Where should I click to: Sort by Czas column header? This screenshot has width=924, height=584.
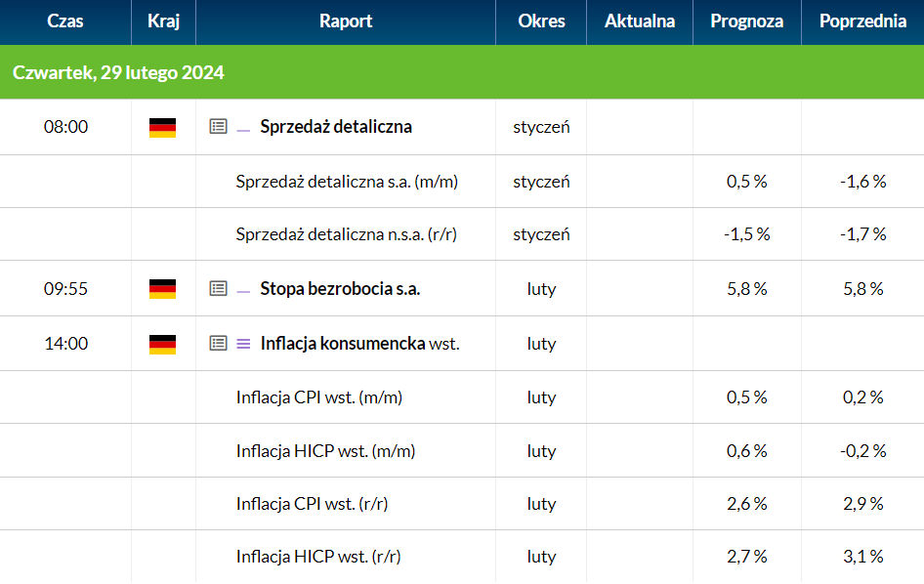65,21
